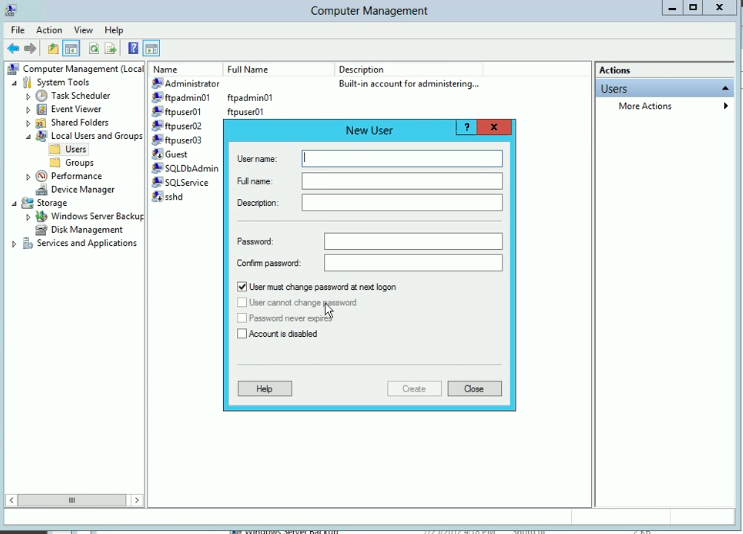
Task: Open the Action menu
Action: [x=49, y=30]
